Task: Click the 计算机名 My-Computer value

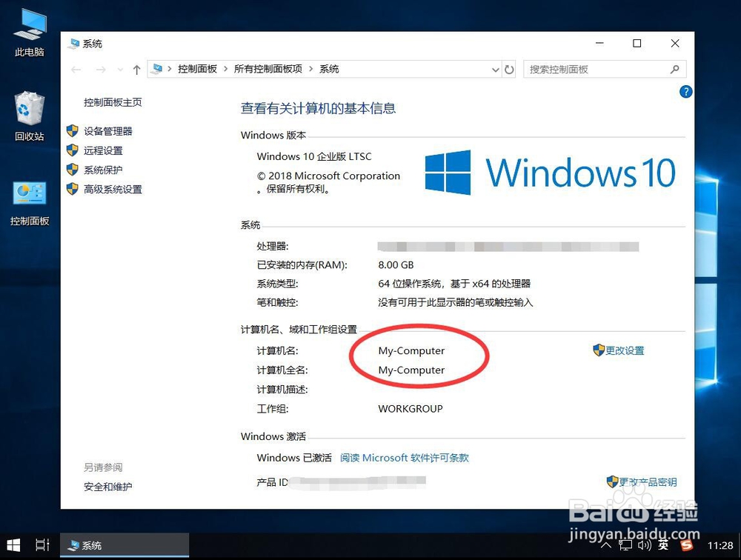Action: pos(411,350)
